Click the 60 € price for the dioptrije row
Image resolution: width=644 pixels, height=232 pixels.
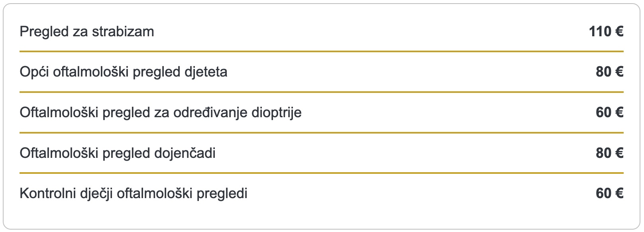(x=609, y=113)
